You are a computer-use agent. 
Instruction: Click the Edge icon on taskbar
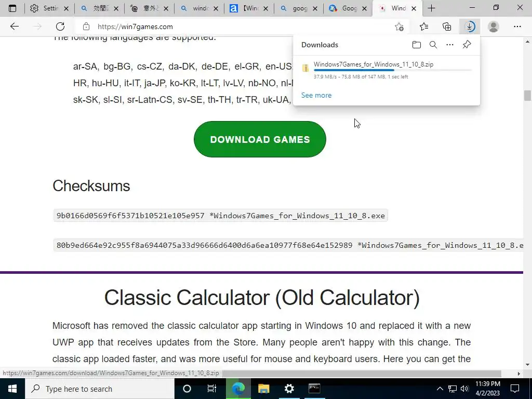[x=238, y=389]
